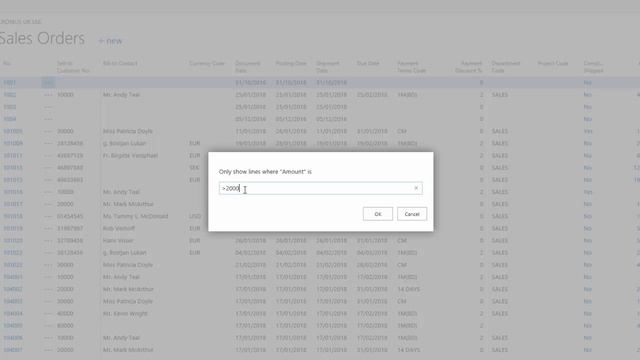Open order number link in Hans Visser row
Viewport: 640px width, 360px height.
tap(13, 241)
